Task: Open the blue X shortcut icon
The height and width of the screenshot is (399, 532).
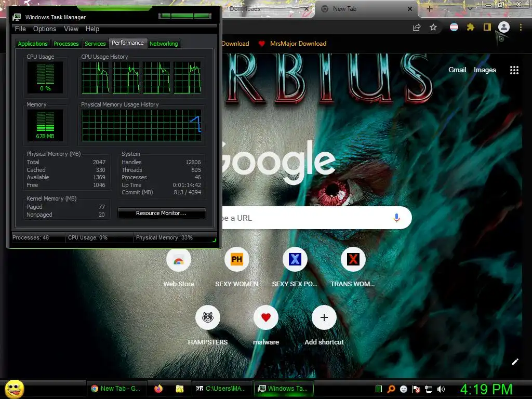Action: 295,260
